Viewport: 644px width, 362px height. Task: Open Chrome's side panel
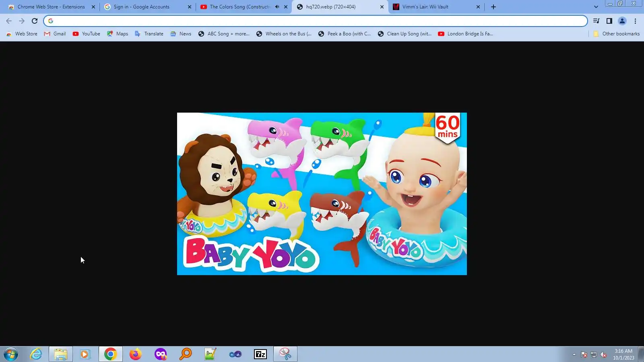click(x=609, y=21)
